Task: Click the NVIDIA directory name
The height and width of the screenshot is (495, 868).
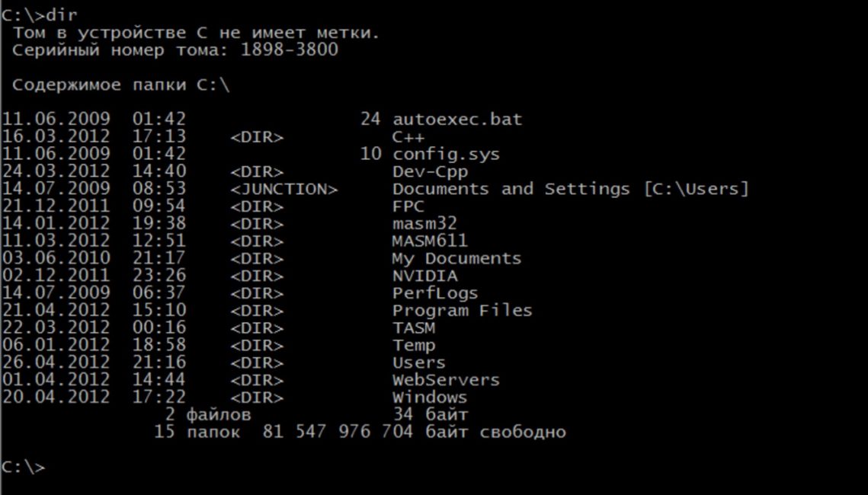Action: 425,276
